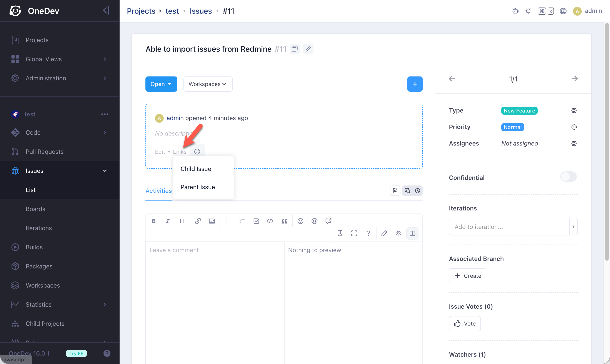Click the OneDev logo icon
Viewport: 610px width, 364px height.
click(x=15, y=11)
